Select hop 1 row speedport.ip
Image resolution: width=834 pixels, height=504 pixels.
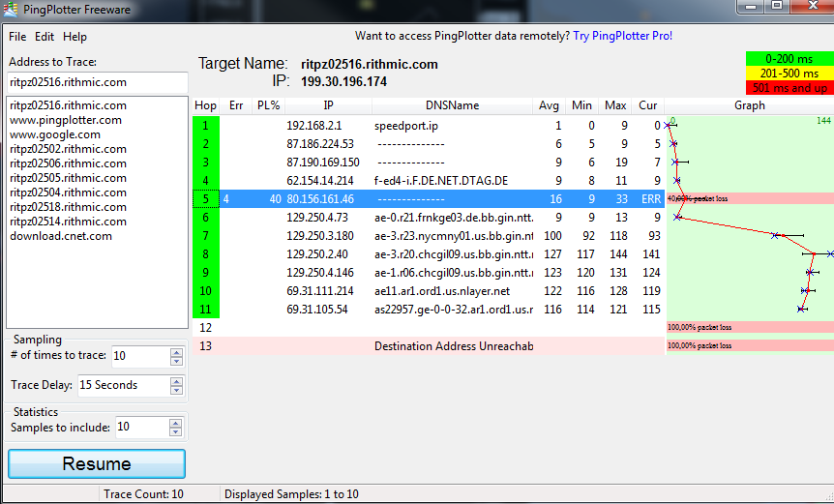[429, 126]
